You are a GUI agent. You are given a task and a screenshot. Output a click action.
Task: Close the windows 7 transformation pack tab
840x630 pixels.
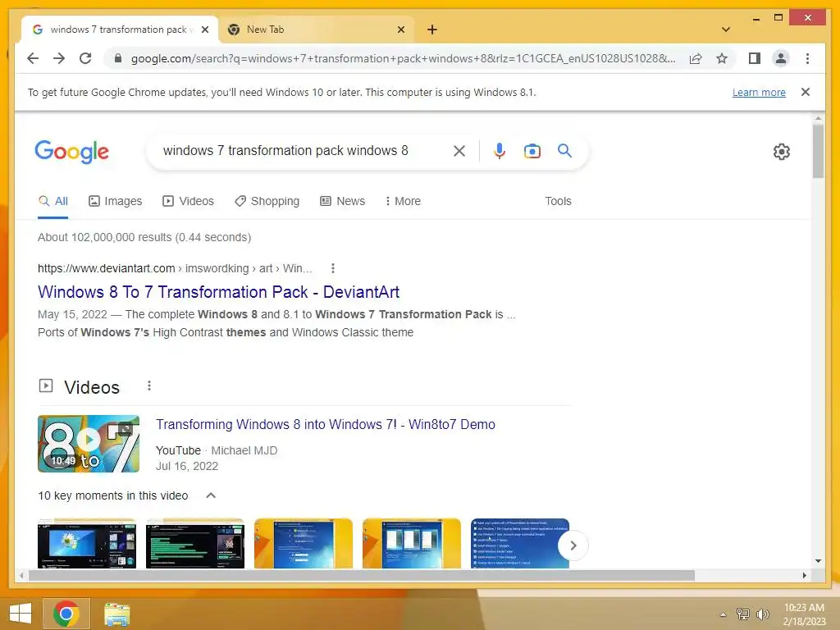pyautogui.click(x=204, y=30)
